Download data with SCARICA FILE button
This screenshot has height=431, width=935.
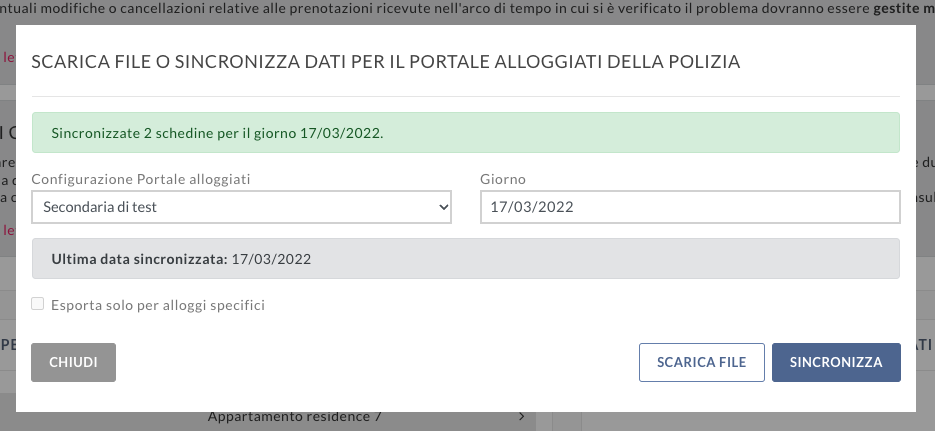[x=701, y=362]
